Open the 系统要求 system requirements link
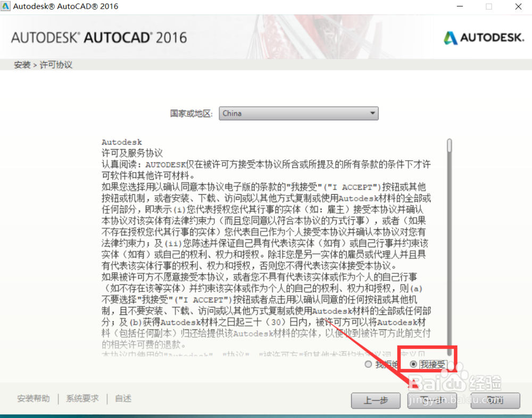Viewport: 532px width, 418px height. click(x=82, y=398)
